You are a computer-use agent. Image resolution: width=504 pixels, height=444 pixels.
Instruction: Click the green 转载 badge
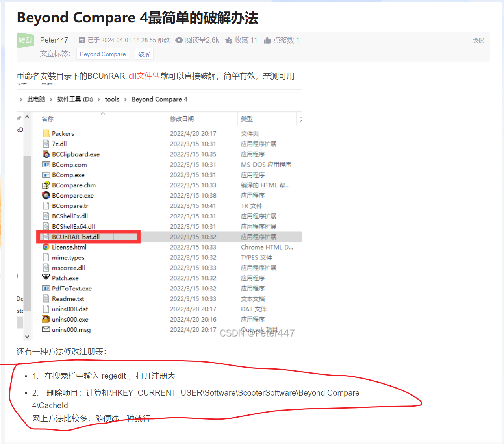25,40
